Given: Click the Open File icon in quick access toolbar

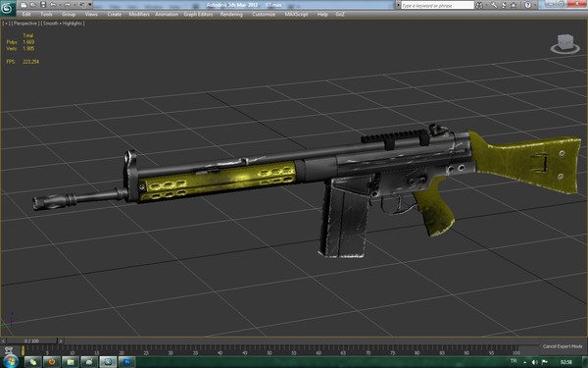Looking at the screenshot, I should 33,5.
